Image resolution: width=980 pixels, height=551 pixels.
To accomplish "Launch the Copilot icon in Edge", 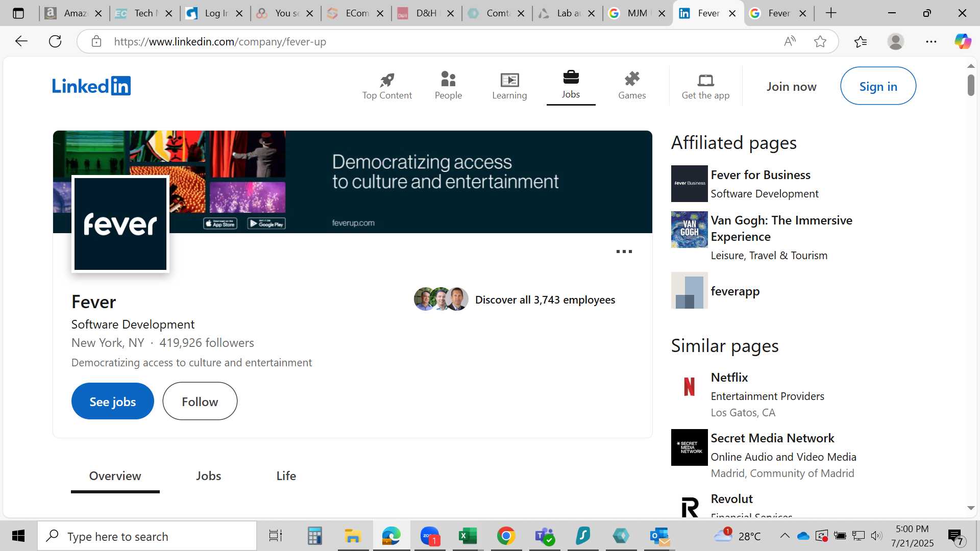I will coord(963,41).
